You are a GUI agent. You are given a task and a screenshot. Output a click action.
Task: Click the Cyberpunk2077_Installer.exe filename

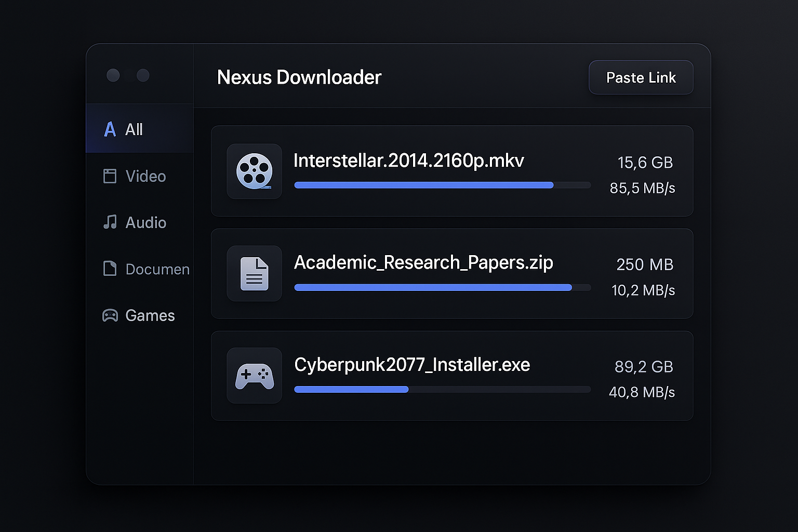[411, 365]
